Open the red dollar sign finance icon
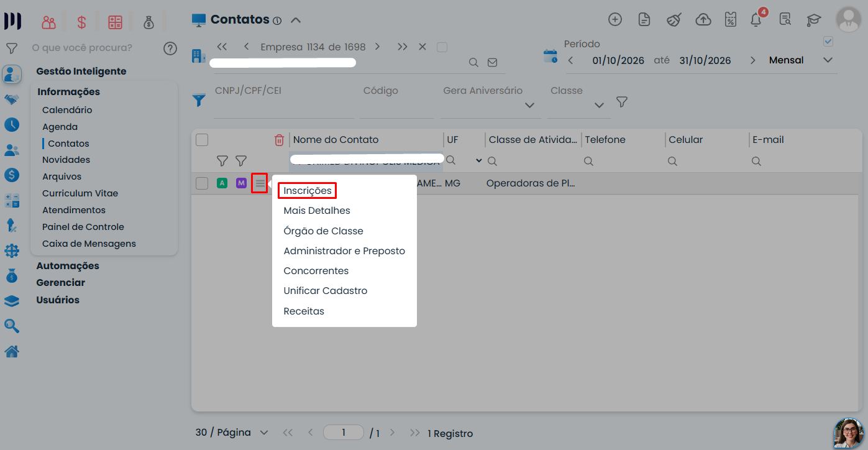Screen dimensions: 868x450 pos(81,22)
